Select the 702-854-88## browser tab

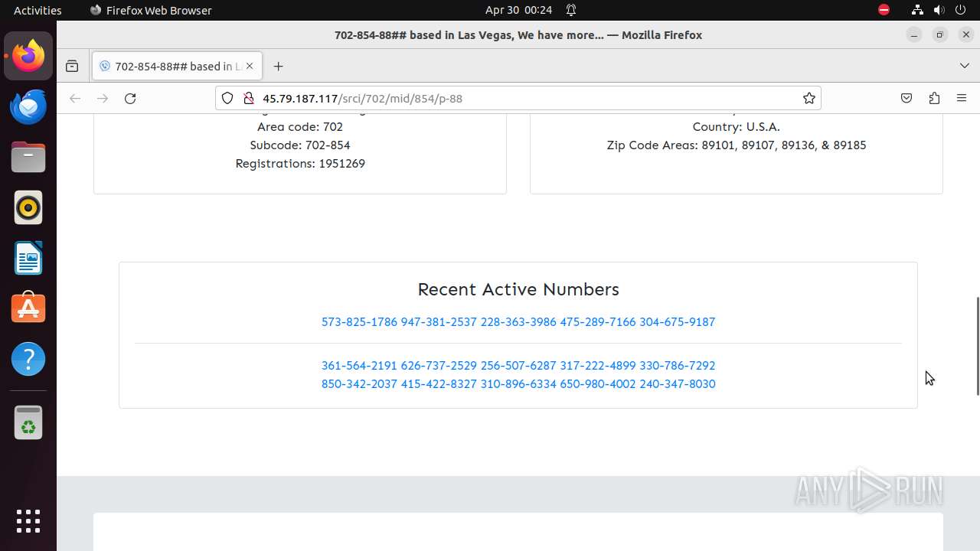[x=178, y=67]
